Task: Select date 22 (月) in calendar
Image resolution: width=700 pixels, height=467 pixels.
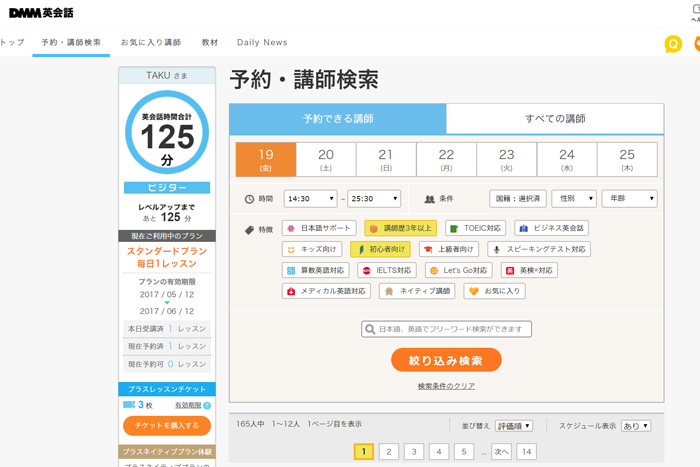Action: [446, 159]
